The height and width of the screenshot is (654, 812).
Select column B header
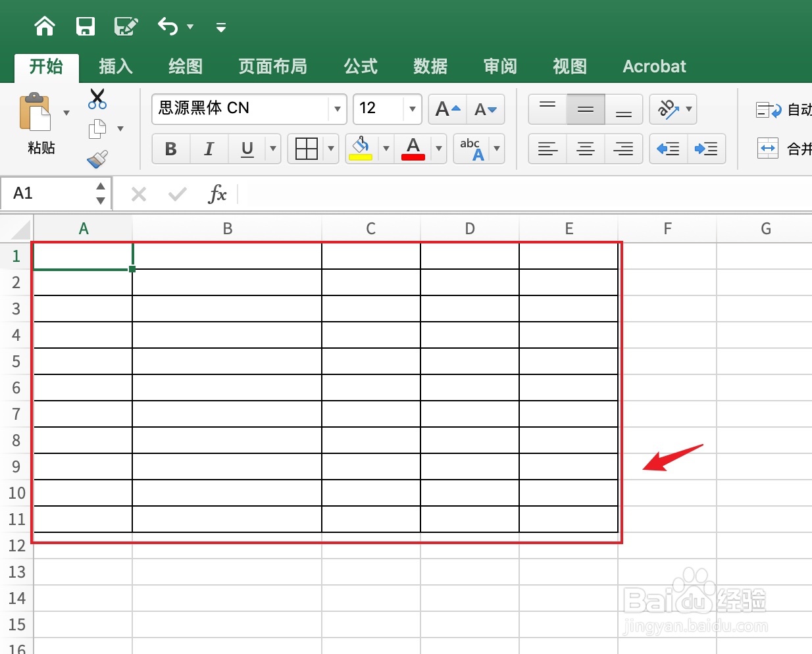pos(227,229)
